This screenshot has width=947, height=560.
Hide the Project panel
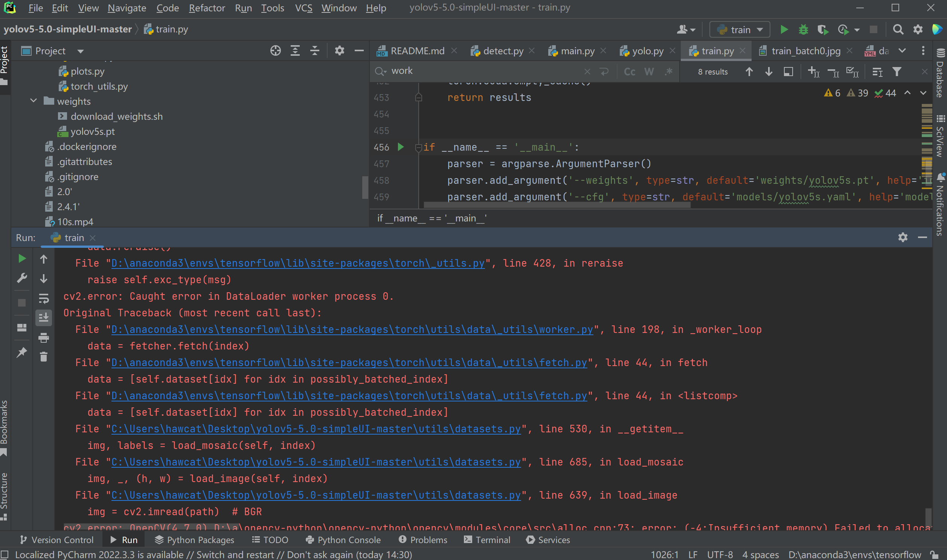tap(359, 50)
